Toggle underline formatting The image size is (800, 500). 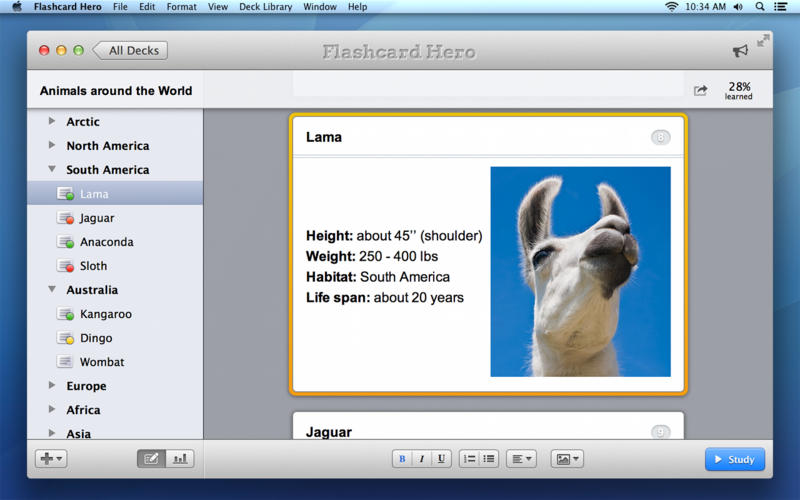pos(441,459)
